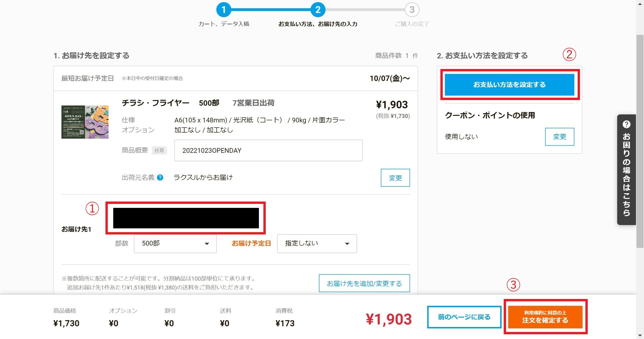
Task: Click step 2 circle in progress bar
Action: pyautogui.click(x=318, y=10)
